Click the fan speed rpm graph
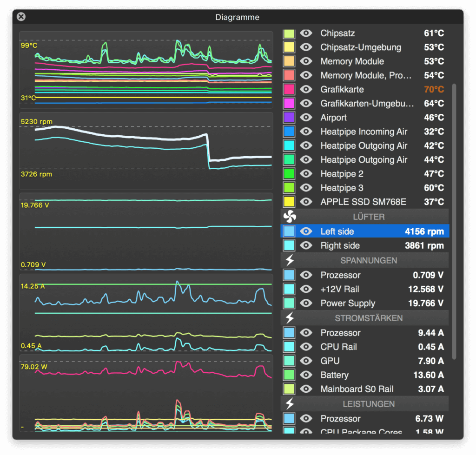The width and height of the screenshot is (476, 455). coord(145,149)
